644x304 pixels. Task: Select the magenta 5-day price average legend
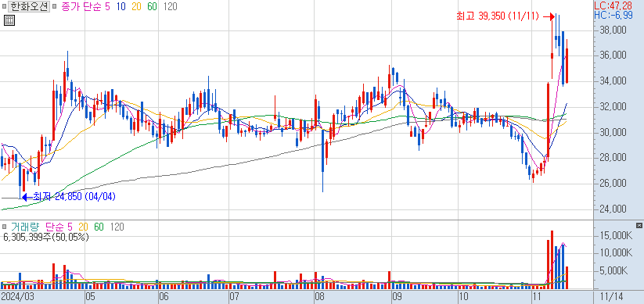[x=107, y=6]
